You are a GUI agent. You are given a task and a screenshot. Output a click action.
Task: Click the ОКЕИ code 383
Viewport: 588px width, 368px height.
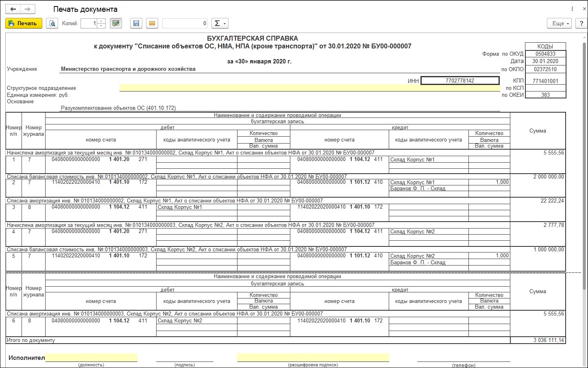click(545, 95)
